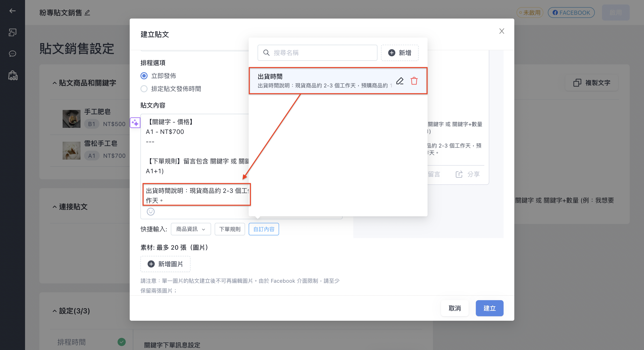Focus the 搜尋名稱 search field
The image size is (644, 350).
click(317, 53)
